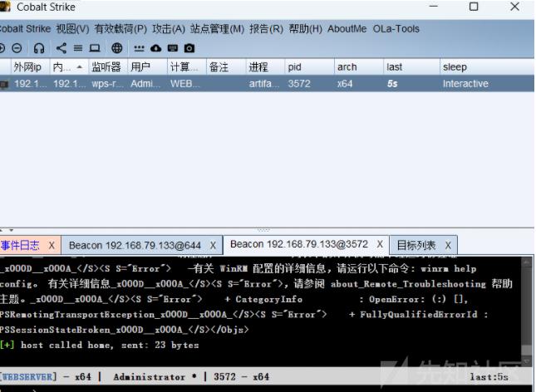
Task: Switch to session table view (lines icon)
Action: pos(78,48)
